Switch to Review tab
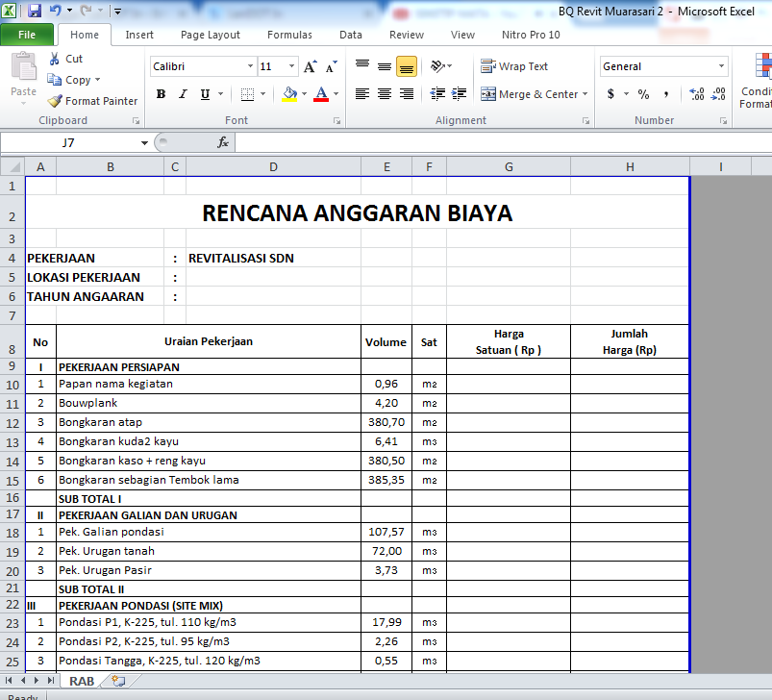The height and width of the screenshot is (700, 772). pyautogui.click(x=406, y=35)
